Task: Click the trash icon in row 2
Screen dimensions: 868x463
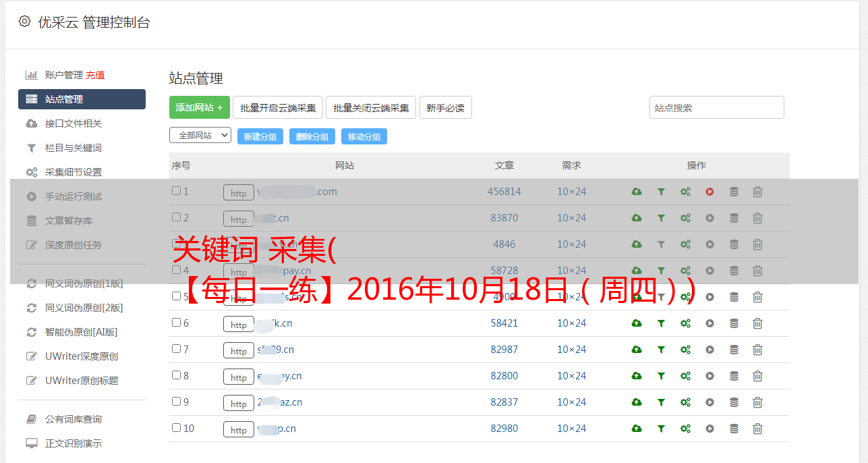Action: coord(757,218)
